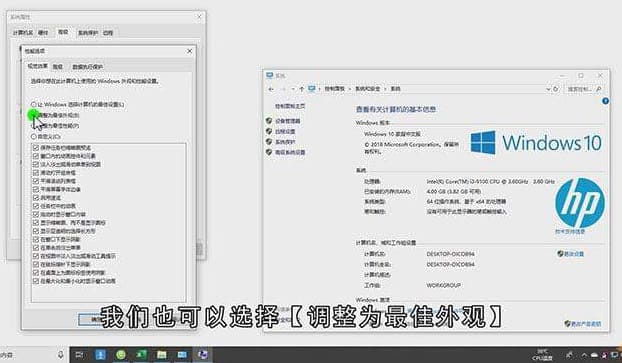Click the search magnifier in System window
Viewport: 622px width, 363px height.
[x=599, y=89]
